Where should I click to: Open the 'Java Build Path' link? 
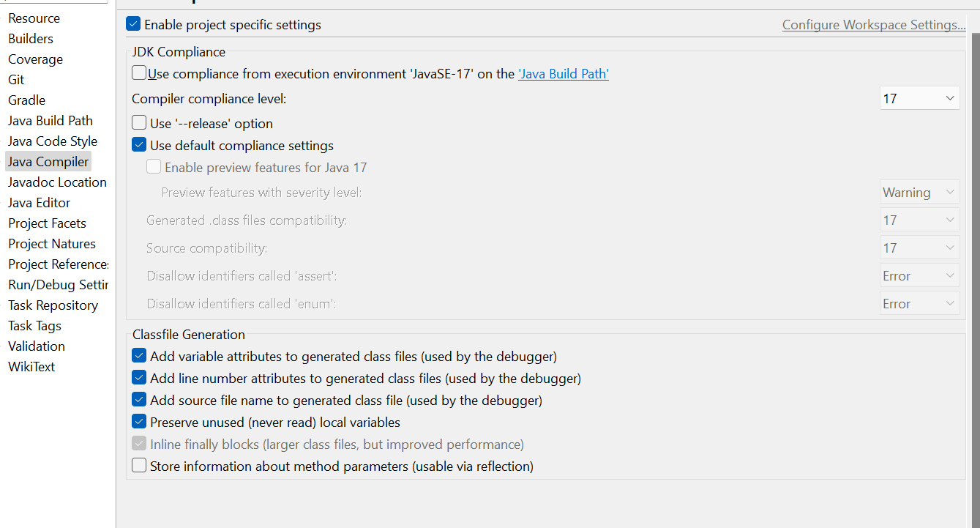564,74
